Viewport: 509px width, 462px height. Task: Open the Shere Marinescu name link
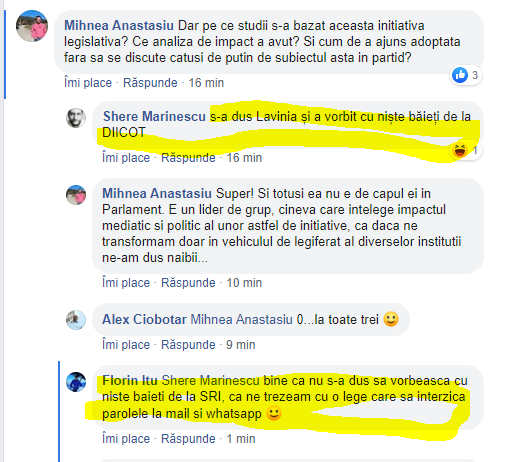(154, 117)
